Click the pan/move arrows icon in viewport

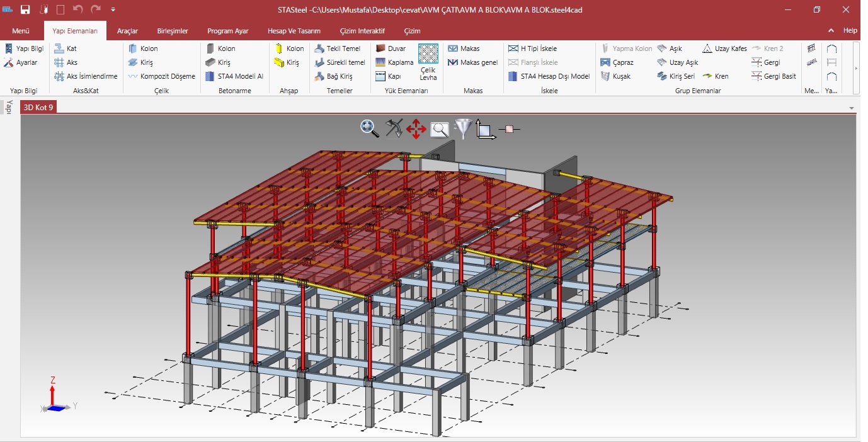(416, 130)
